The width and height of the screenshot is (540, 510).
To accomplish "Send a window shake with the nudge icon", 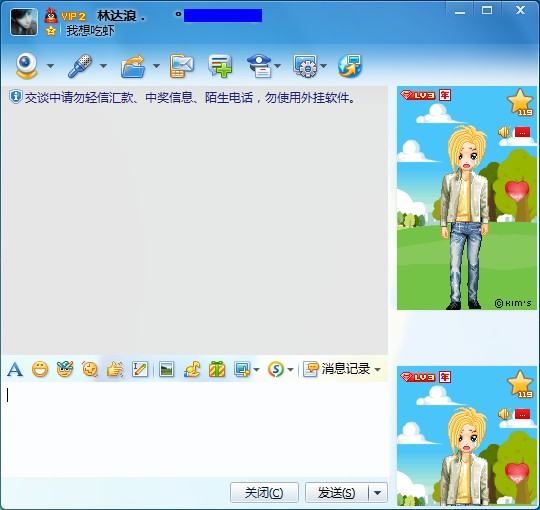I will 90,370.
